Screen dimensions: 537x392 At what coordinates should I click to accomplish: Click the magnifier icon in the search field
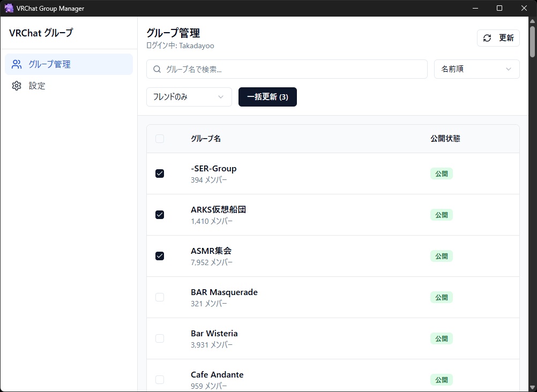pos(156,69)
